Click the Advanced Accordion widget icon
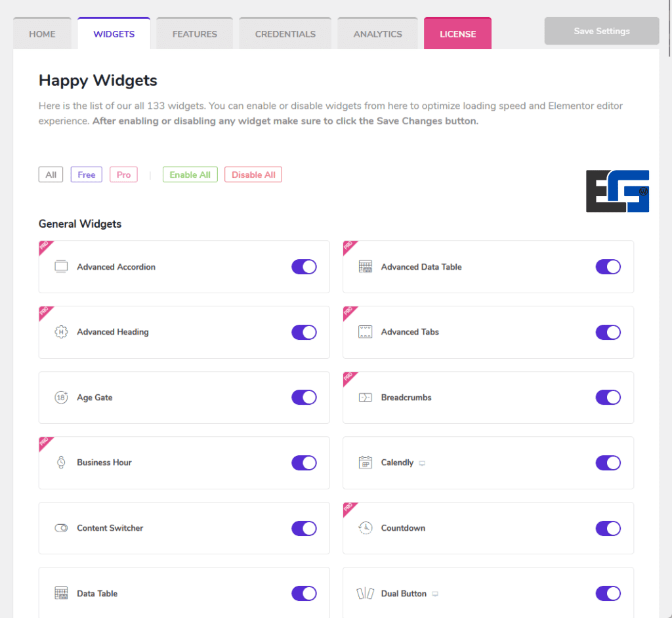This screenshot has height=618, width=672. tap(61, 266)
